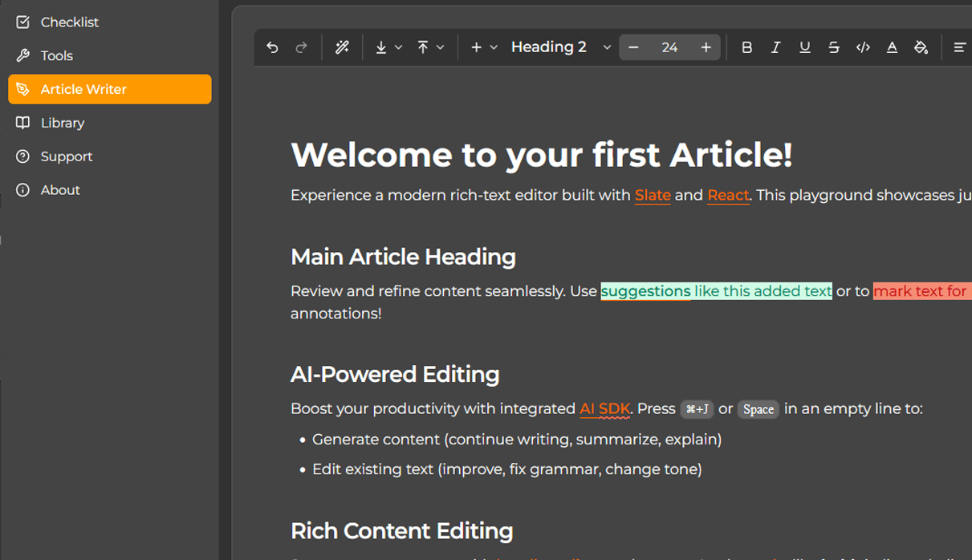Click the 'Main Article Heading' heading

[403, 257]
